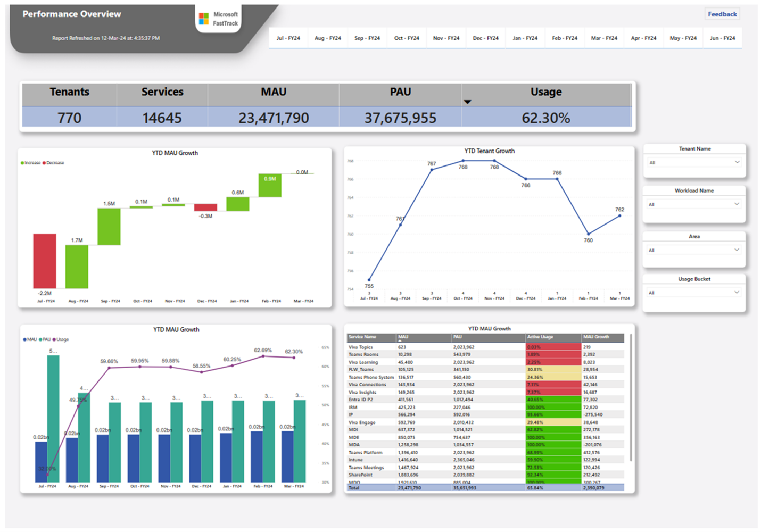Select the Viva Topics table row
The image size is (761, 532).
(x=485, y=347)
